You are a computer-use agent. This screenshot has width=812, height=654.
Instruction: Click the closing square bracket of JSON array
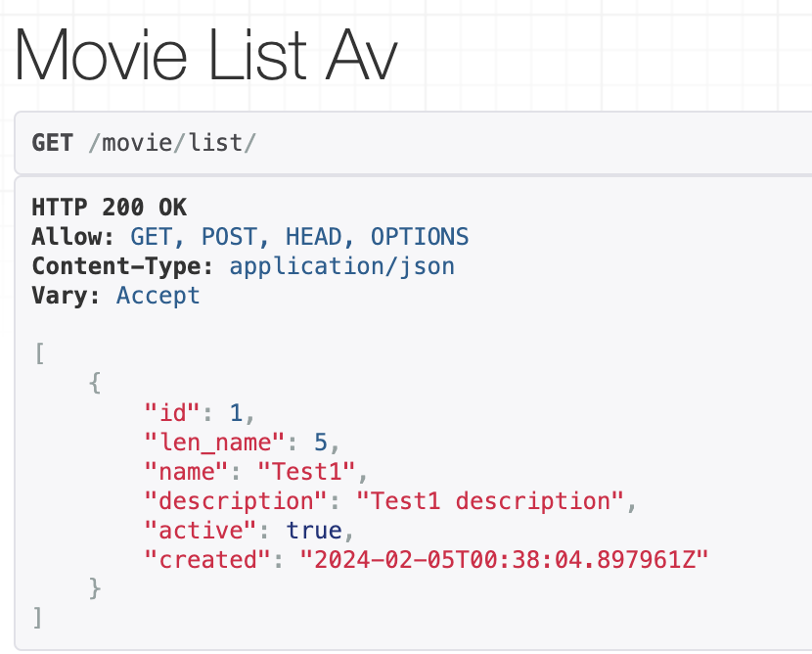[37, 618]
